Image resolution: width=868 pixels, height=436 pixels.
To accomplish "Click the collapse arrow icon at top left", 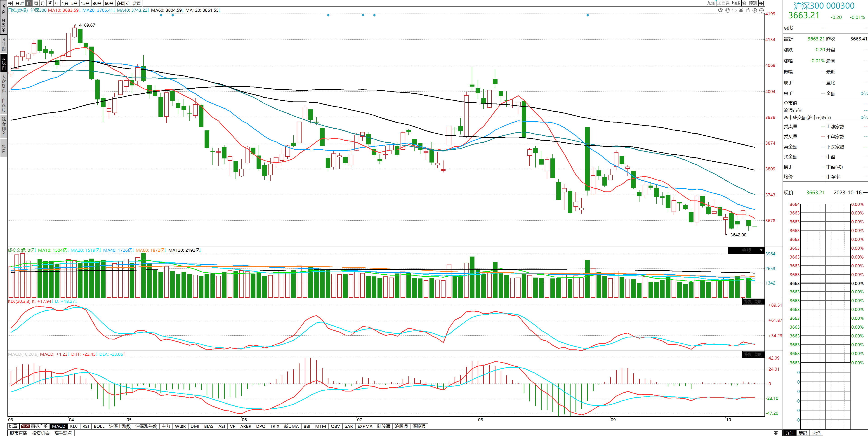I will 11,3.
